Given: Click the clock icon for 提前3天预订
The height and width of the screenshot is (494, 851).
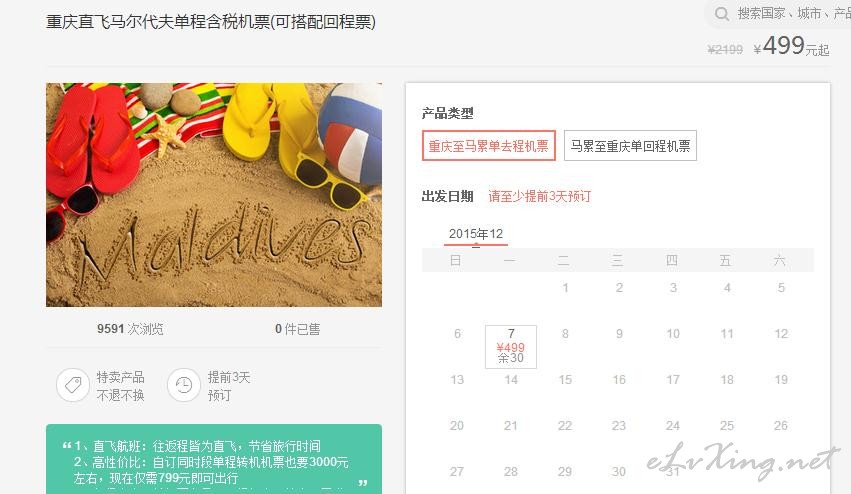Looking at the screenshot, I should 184,385.
